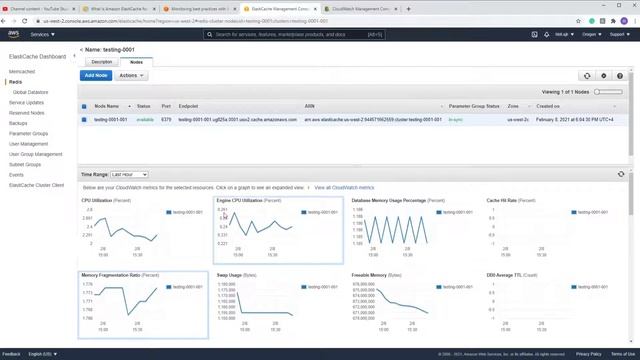Open User Management in sidebar
The height and width of the screenshot is (360, 640).
coord(29,144)
